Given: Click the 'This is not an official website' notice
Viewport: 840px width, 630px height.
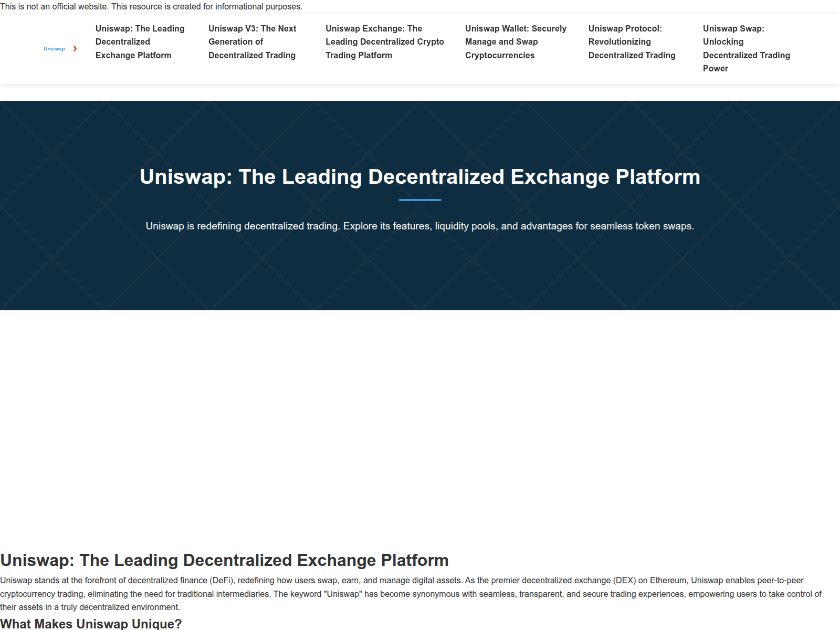Looking at the screenshot, I should pos(151,6).
